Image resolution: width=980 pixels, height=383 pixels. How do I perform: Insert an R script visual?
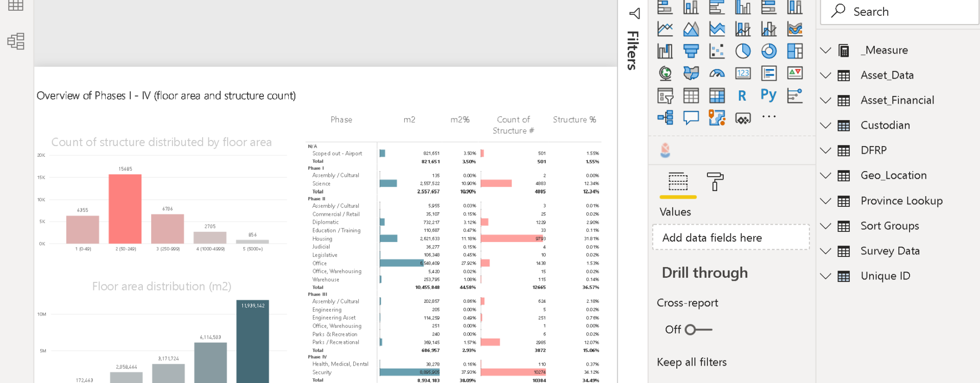tap(742, 95)
